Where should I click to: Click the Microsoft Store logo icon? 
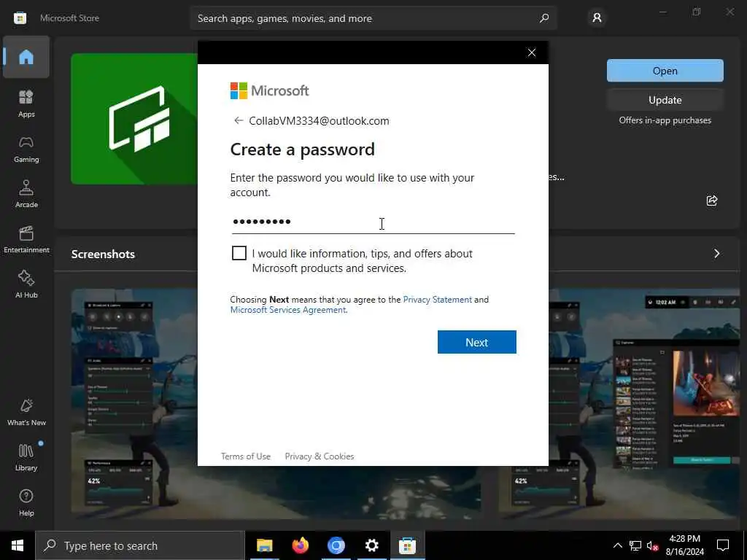20,18
